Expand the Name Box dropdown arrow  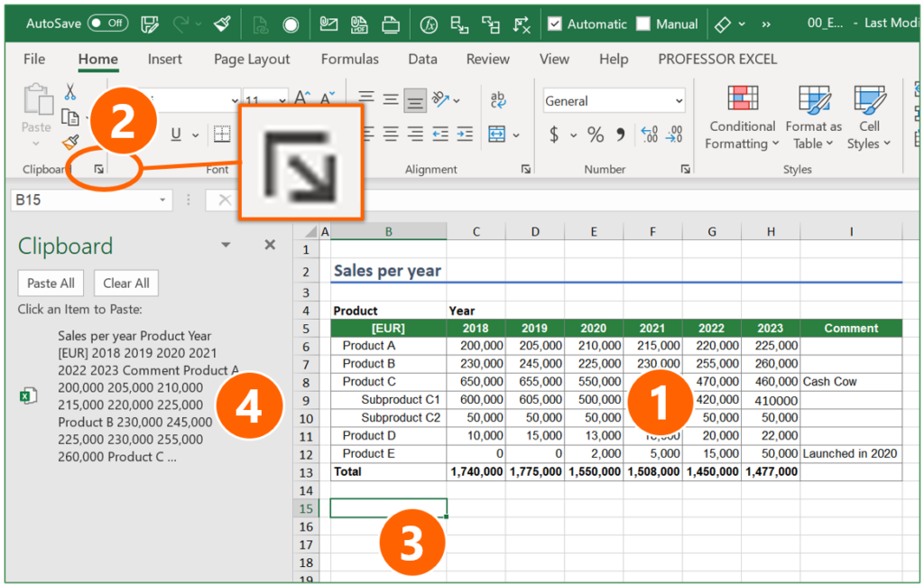pos(162,200)
